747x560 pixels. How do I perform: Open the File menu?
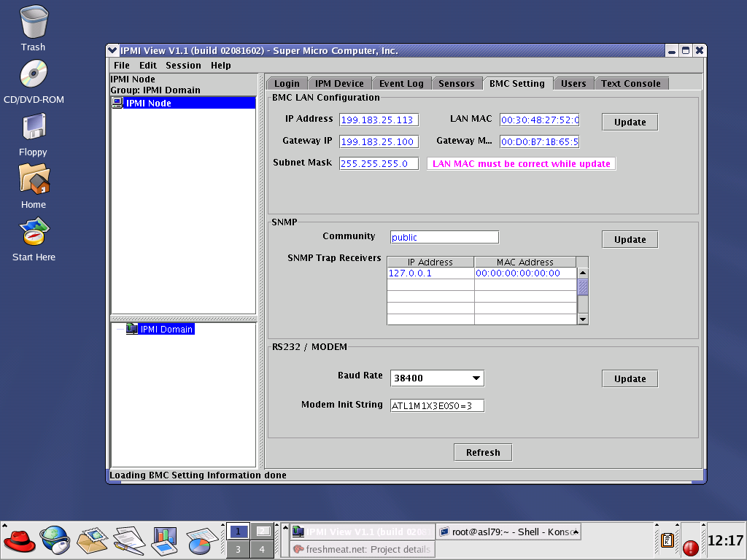tap(122, 65)
